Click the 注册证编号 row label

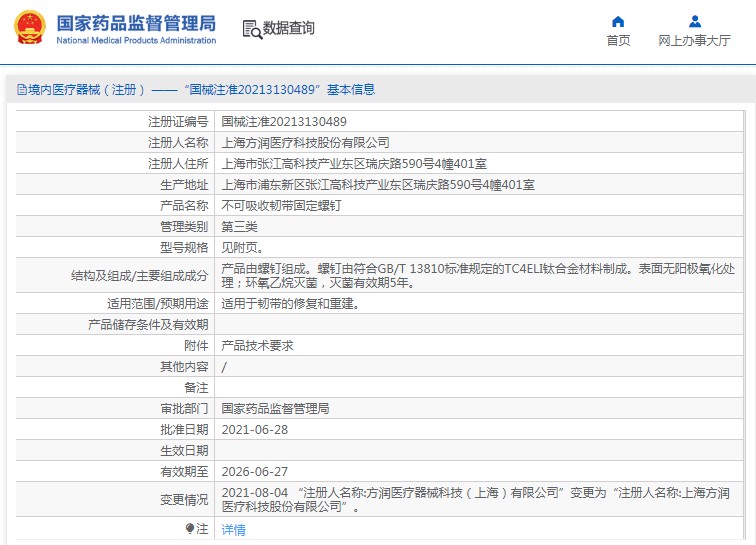[178, 122]
